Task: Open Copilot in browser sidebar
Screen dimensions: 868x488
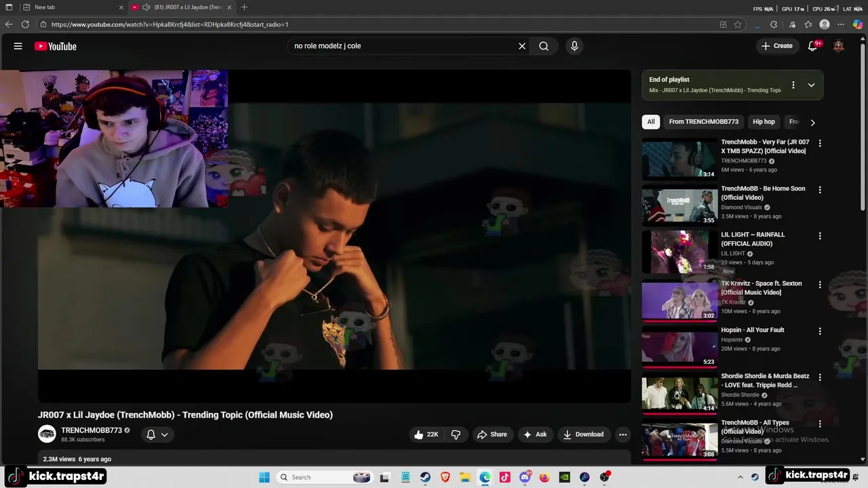Action: [x=858, y=24]
